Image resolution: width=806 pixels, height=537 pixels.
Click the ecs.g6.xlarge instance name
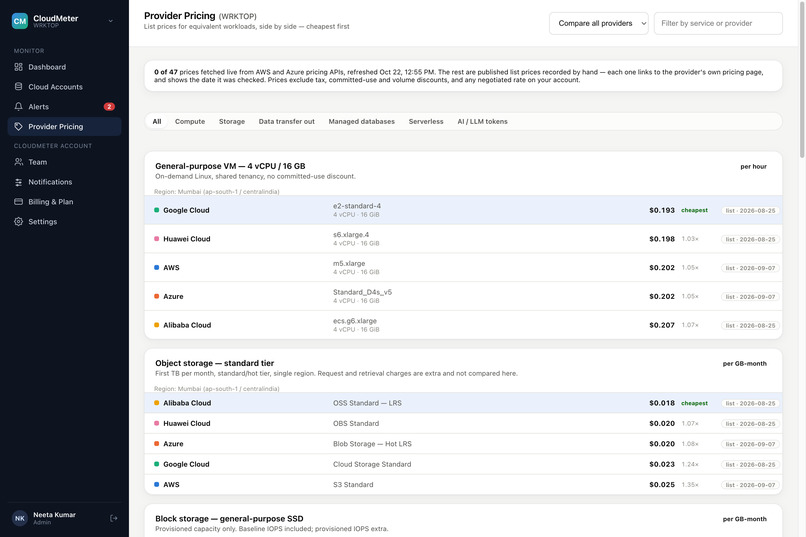tap(355, 321)
